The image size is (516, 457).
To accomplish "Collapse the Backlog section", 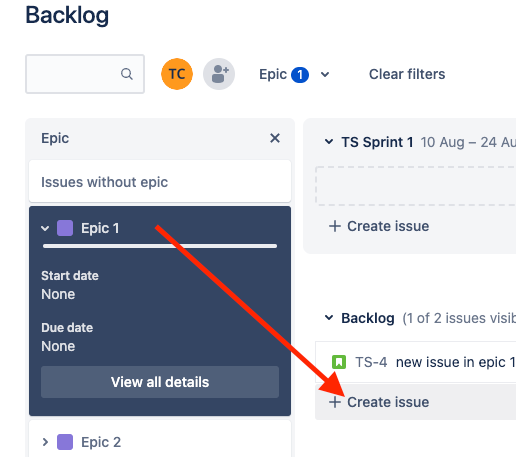I will [329, 318].
